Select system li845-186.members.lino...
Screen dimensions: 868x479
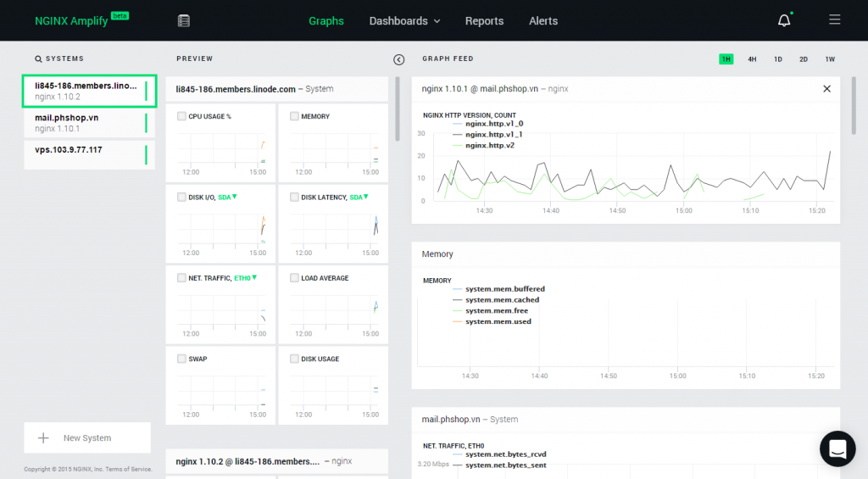click(89, 91)
